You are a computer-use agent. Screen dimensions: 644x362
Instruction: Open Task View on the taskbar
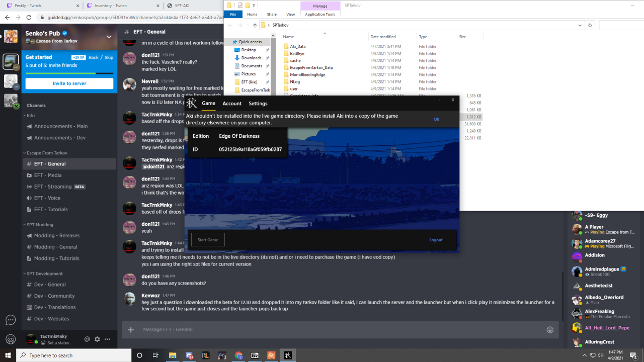155,355
